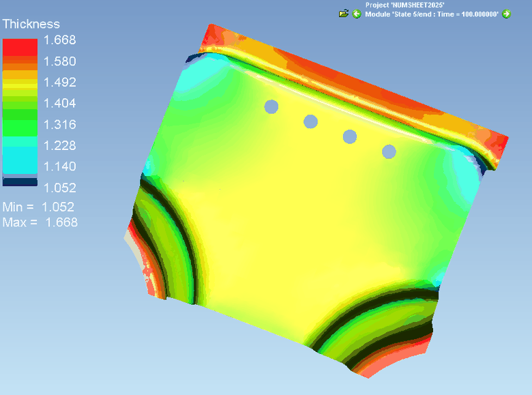Pick the red band in the thickness legend
Image resolution: width=532 pixels, height=395 pixels.
[20, 48]
